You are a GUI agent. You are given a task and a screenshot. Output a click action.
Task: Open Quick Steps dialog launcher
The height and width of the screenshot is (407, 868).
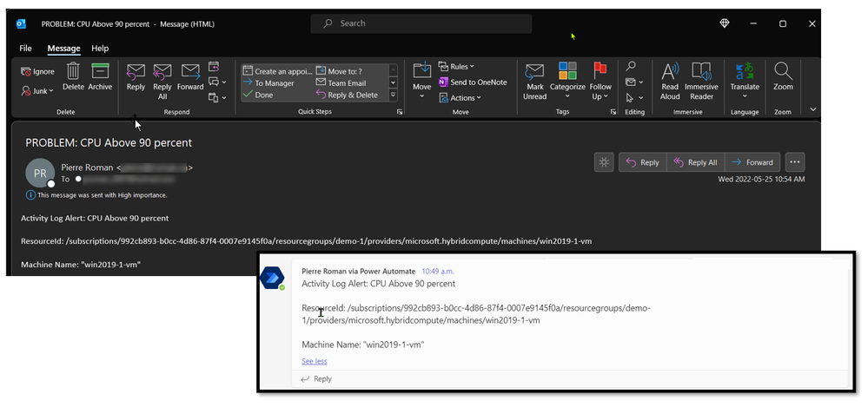tap(400, 112)
